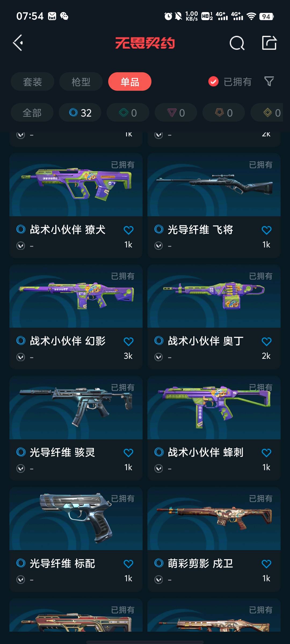Select the 单品 tab button
The image size is (290, 644).
(x=130, y=82)
